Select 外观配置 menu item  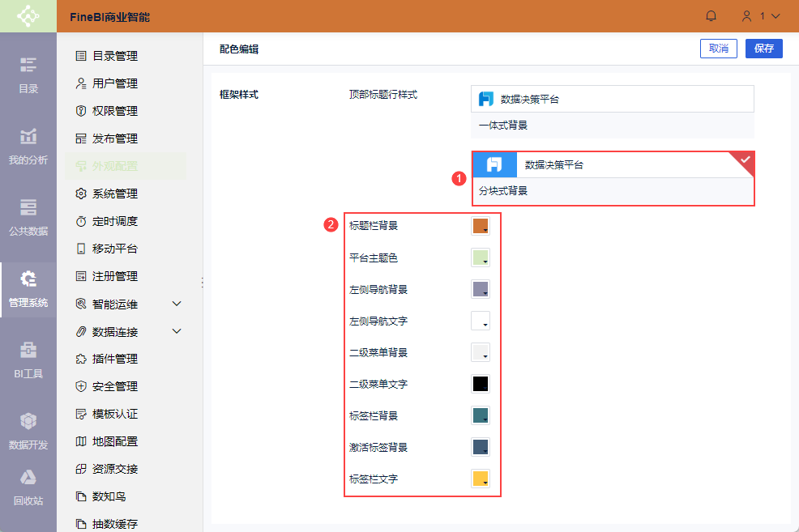pyautogui.click(x=126, y=166)
